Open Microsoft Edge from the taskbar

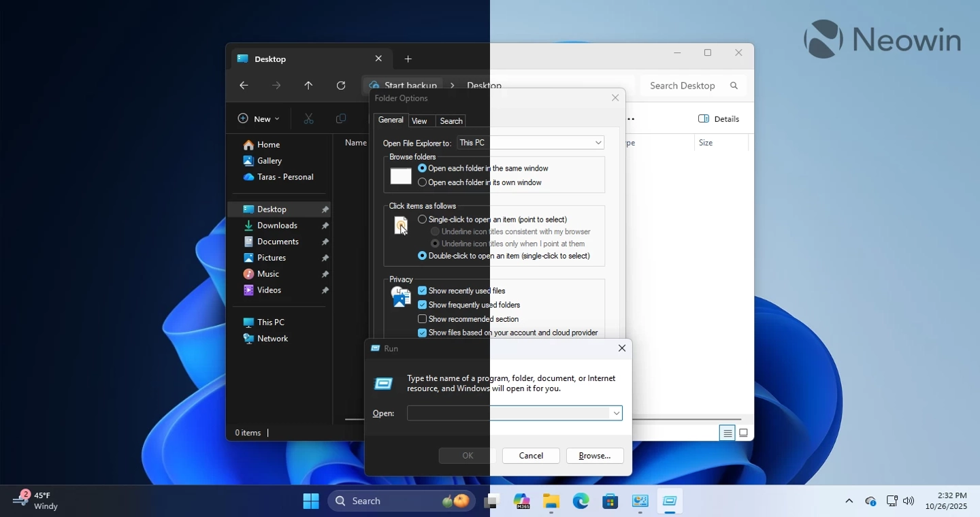(580, 501)
